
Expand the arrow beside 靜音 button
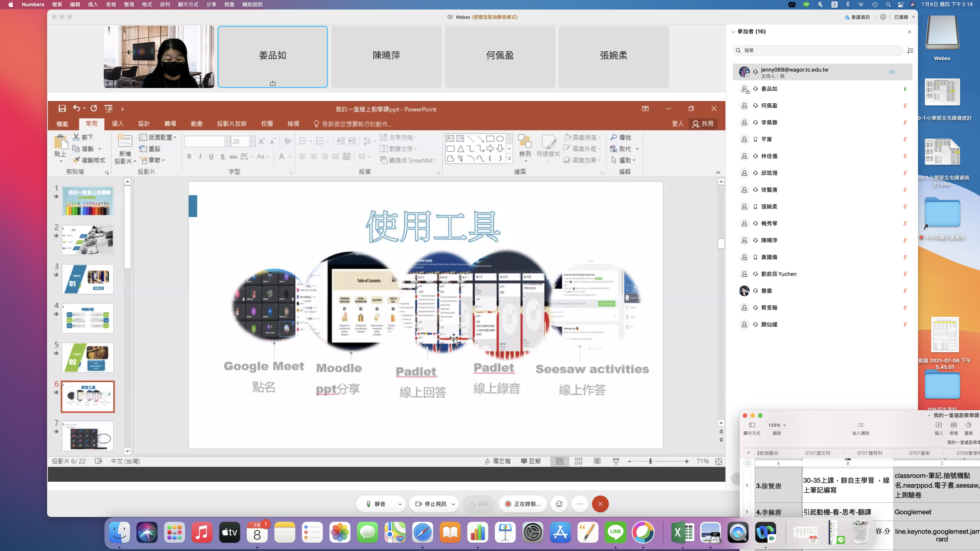click(x=400, y=504)
